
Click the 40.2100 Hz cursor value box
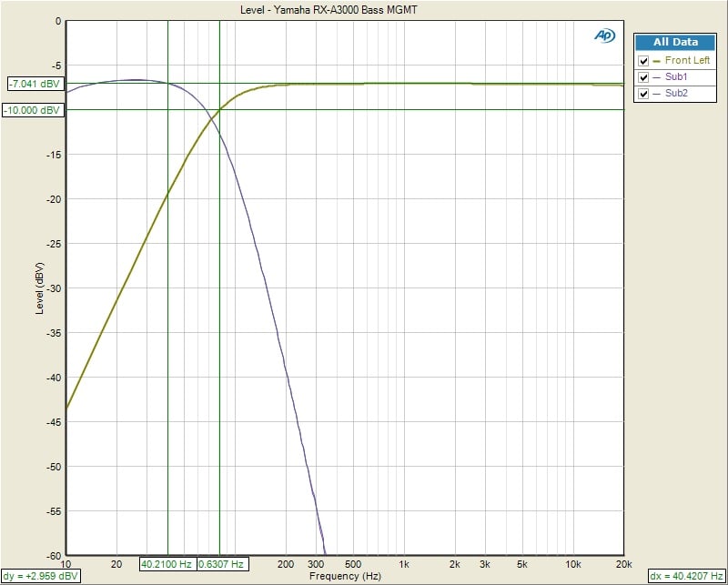pos(167,564)
